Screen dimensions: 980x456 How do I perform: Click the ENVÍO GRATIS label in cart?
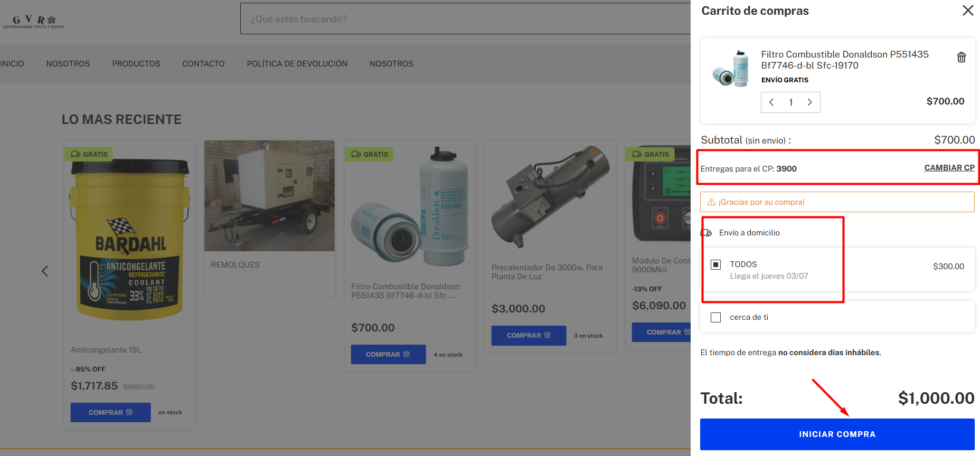tap(785, 80)
